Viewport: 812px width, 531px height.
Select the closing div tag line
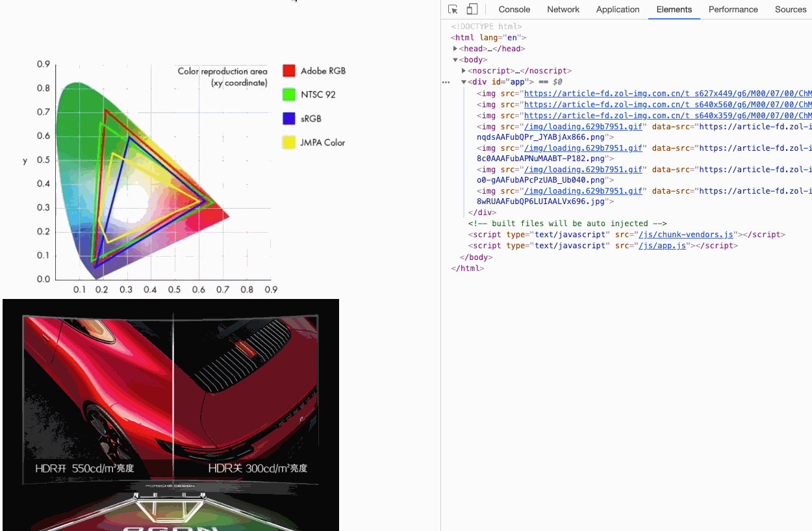pos(482,213)
